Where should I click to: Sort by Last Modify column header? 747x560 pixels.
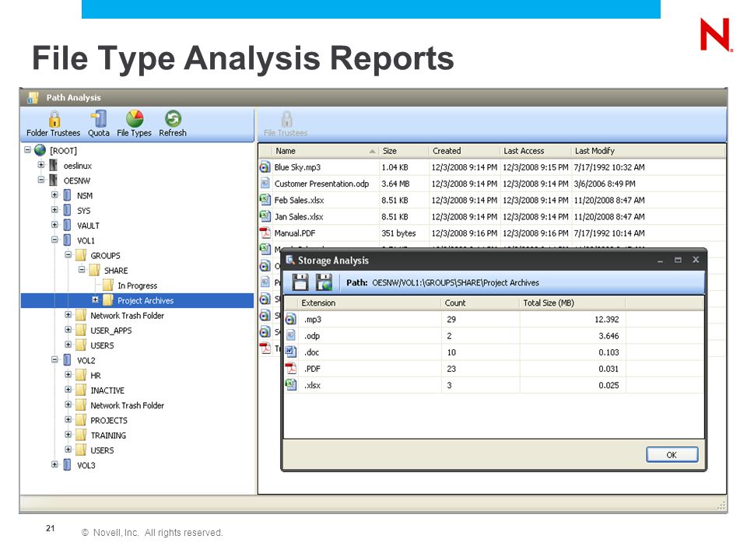(648, 151)
